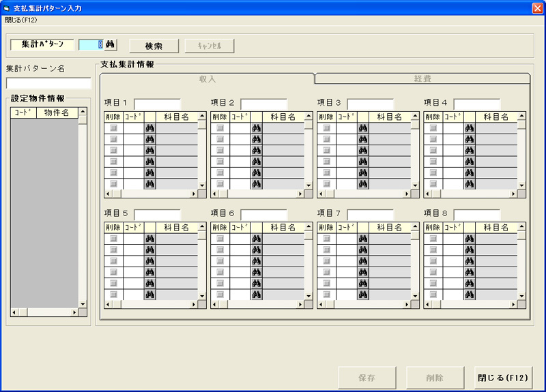546x392 pixels.
Task: Click the 集計パターン code input field
Action: pyautogui.click(x=91, y=44)
